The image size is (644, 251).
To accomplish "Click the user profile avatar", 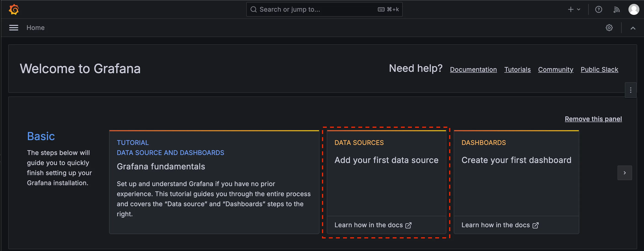I will tap(633, 10).
